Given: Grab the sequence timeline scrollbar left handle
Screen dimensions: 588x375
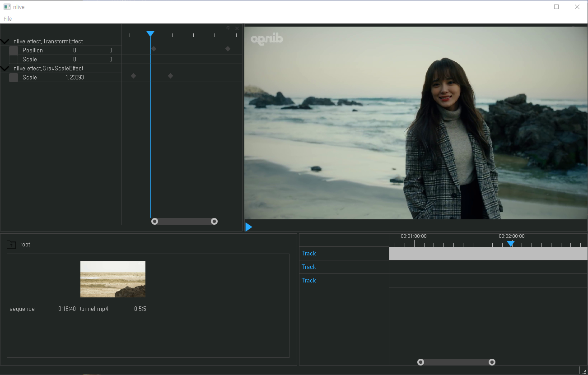Looking at the screenshot, I should pyautogui.click(x=420, y=362).
